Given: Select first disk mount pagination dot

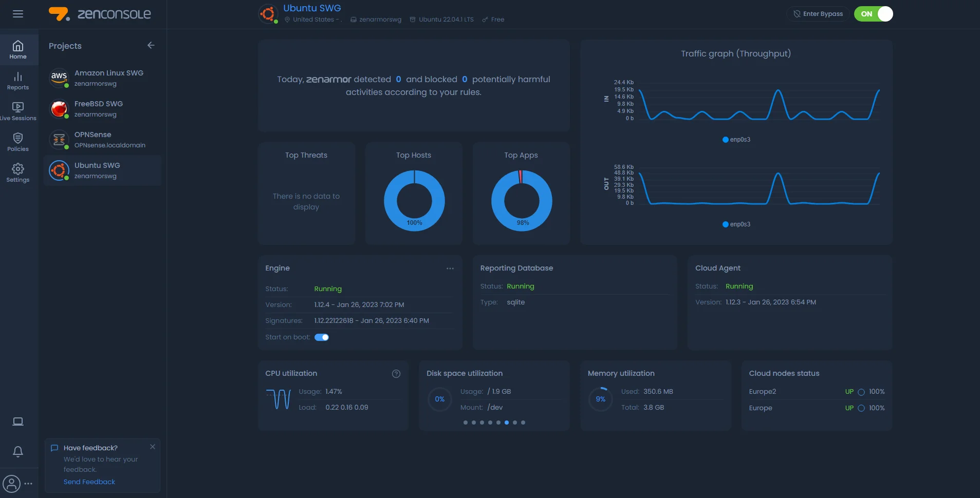Looking at the screenshot, I should [466, 423].
